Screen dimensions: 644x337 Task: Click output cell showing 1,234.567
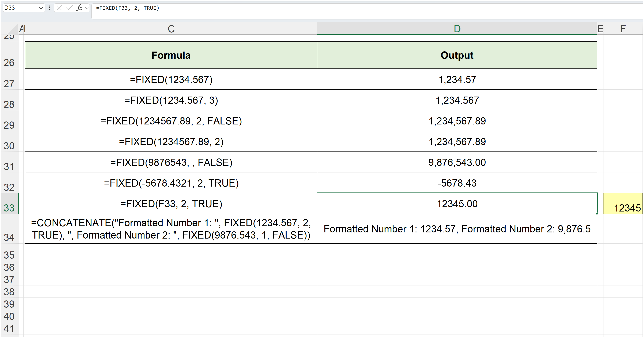[457, 100]
